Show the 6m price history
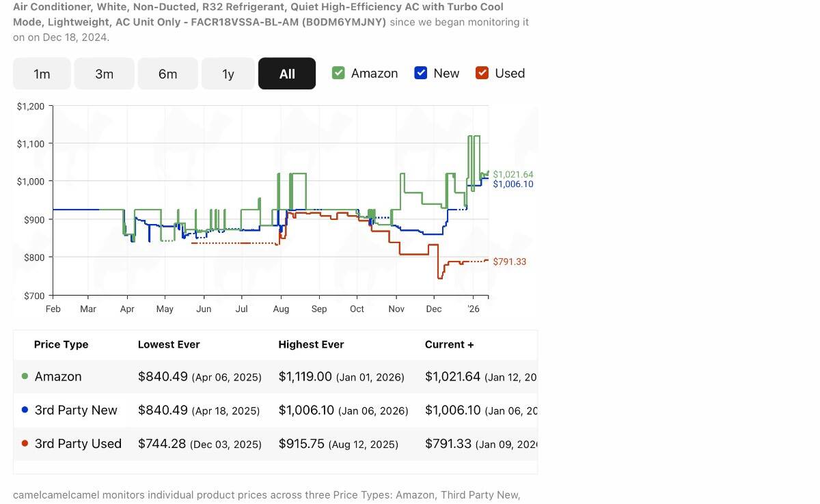820x504 pixels. coord(167,74)
